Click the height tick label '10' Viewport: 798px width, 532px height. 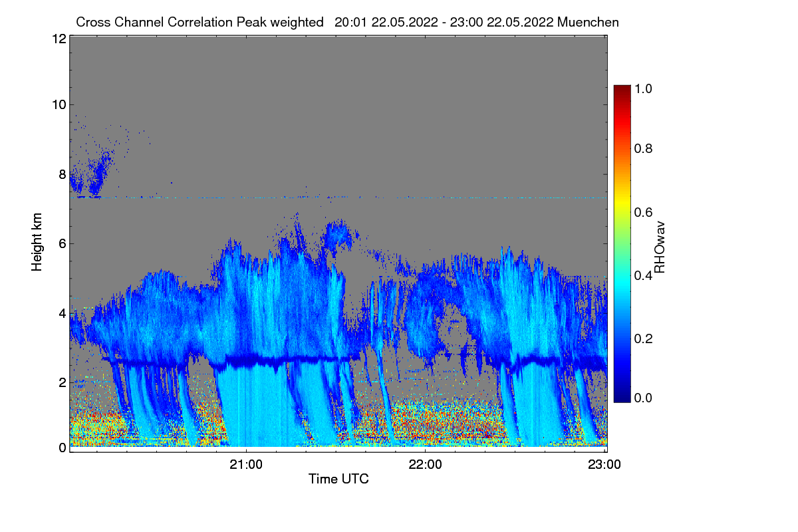tap(58, 104)
